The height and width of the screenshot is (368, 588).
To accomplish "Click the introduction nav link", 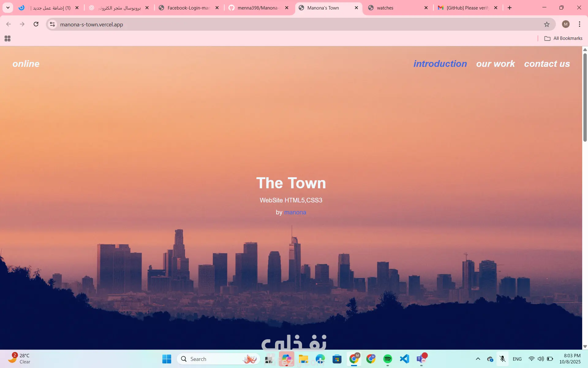I will [440, 64].
